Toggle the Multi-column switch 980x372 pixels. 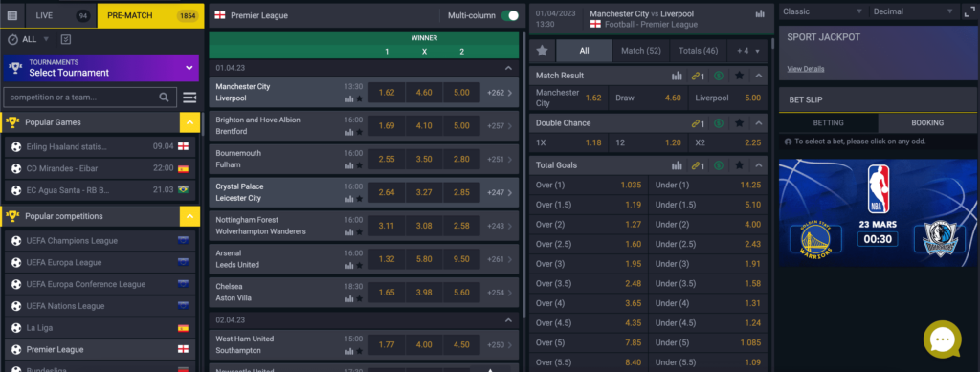[x=510, y=15]
